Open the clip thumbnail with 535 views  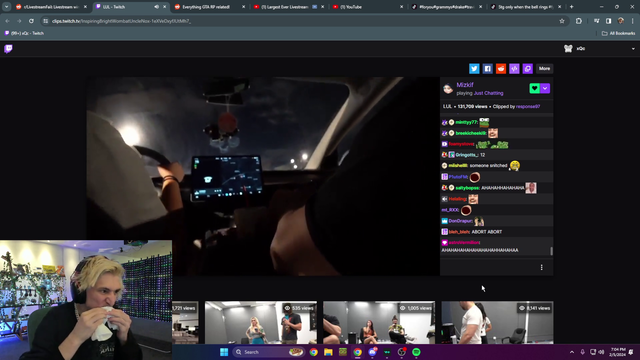[261, 322]
